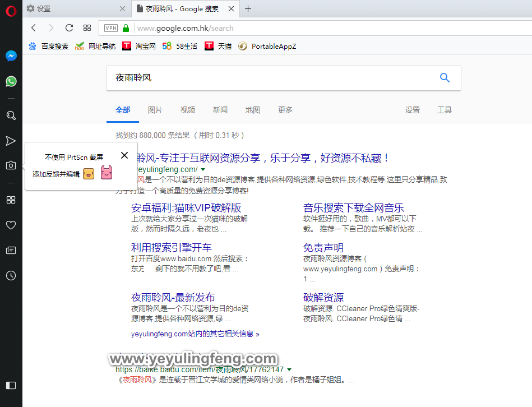This screenshot has width=532, height=407.
Task: Open yeyulingfeng.com站内的其它相关信息 link
Action: tap(195, 334)
